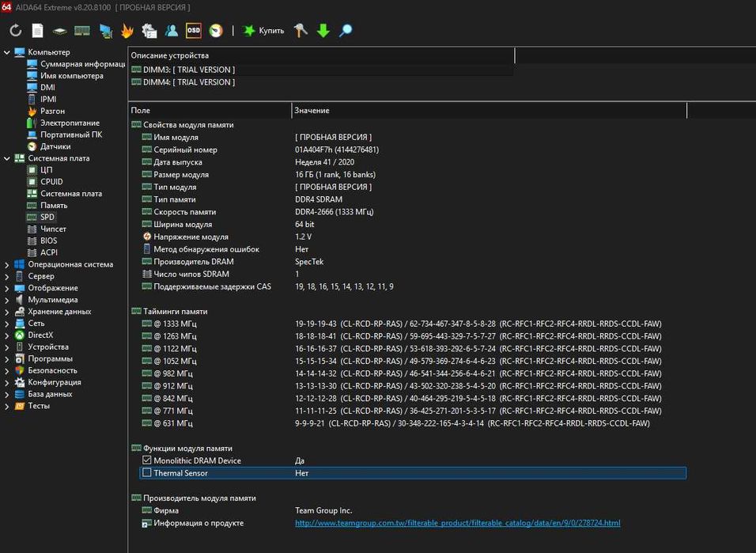Click the magnifier search icon

(345, 31)
